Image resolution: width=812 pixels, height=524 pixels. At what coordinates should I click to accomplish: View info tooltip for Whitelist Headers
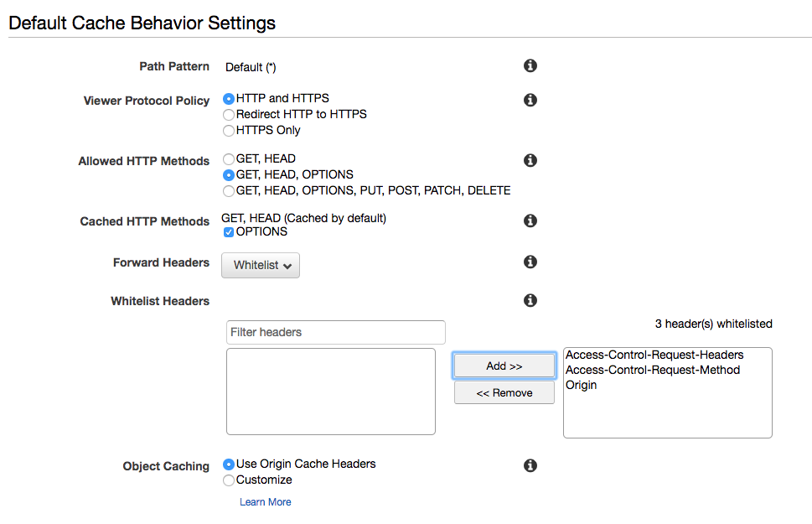pyautogui.click(x=530, y=301)
